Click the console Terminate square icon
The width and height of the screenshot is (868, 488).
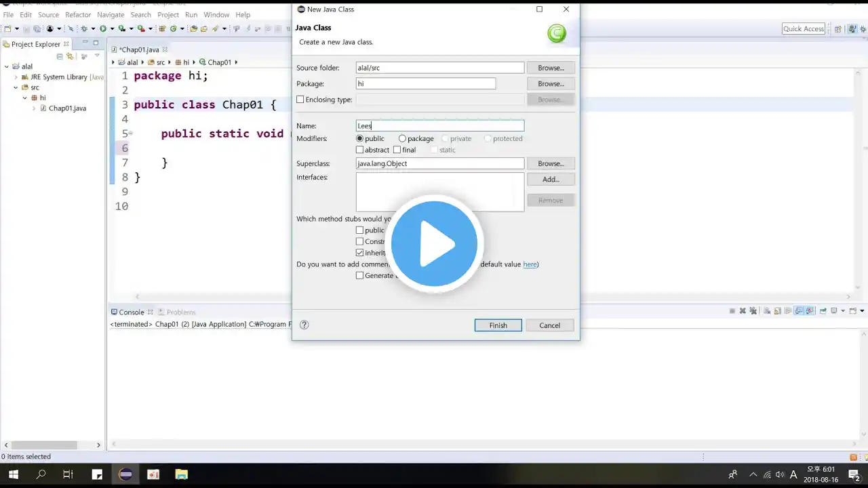(x=732, y=311)
